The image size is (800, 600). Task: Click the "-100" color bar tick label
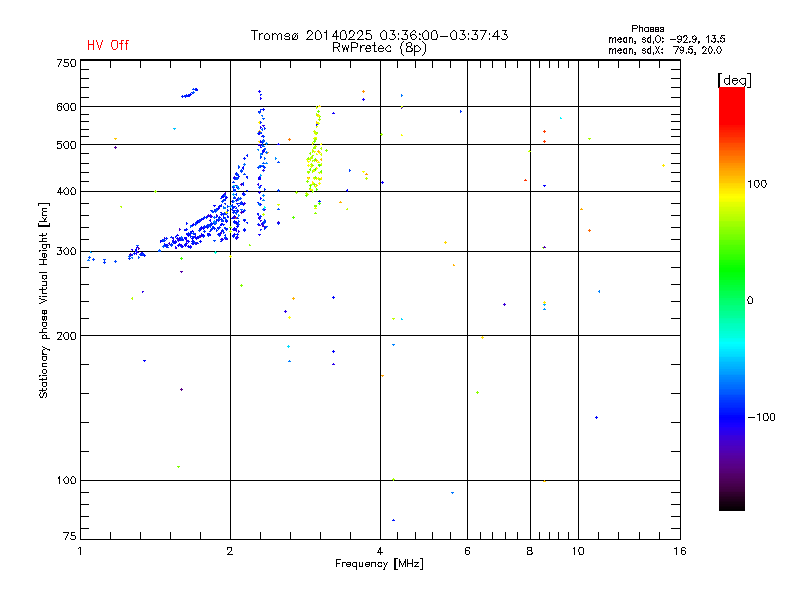[x=761, y=417]
